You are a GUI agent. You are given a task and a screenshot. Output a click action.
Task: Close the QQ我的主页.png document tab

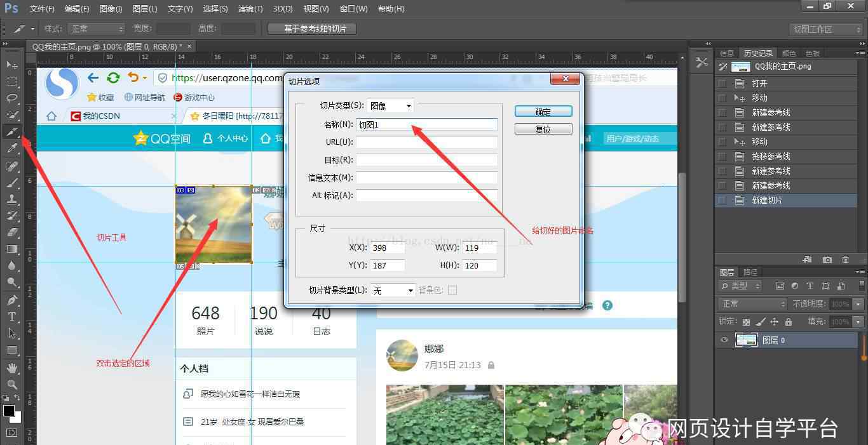189,46
